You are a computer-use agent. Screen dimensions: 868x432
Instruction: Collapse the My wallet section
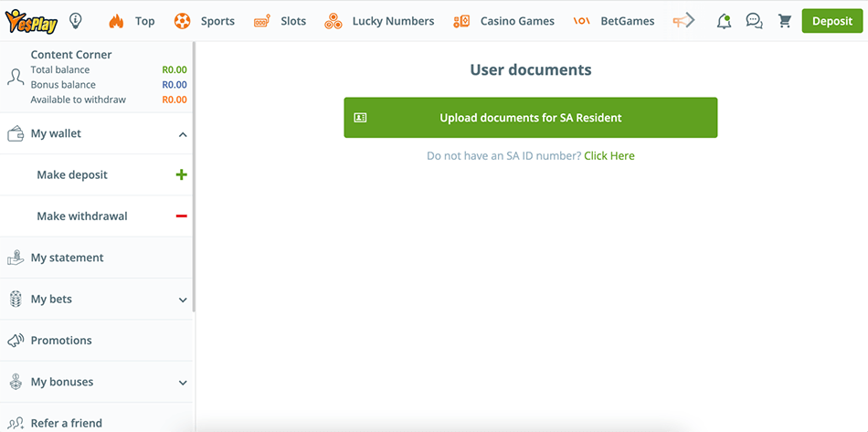184,134
